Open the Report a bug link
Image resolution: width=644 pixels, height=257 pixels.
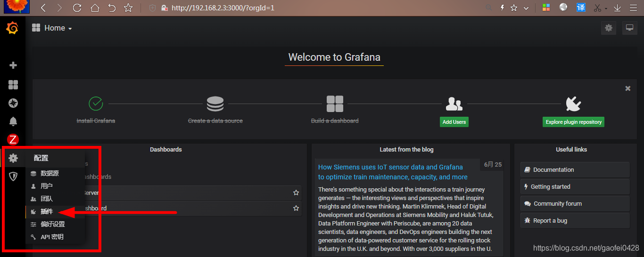(x=575, y=220)
